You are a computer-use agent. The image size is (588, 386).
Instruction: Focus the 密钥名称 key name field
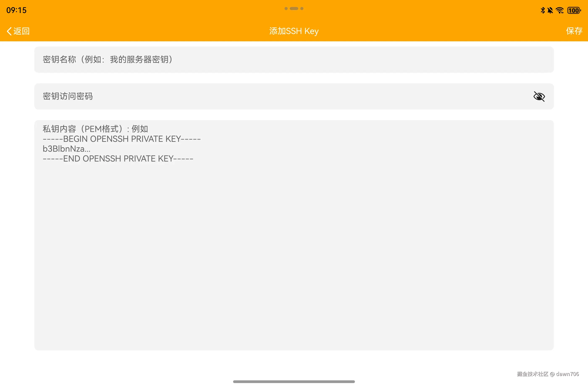[294, 60]
